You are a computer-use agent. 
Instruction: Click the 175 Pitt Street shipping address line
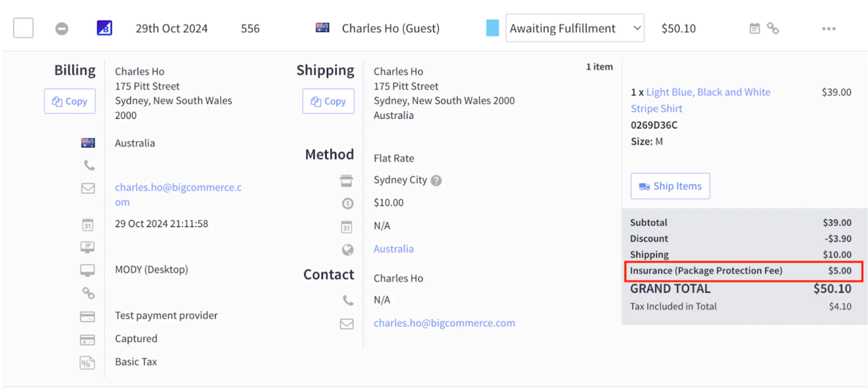coord(406,86)
